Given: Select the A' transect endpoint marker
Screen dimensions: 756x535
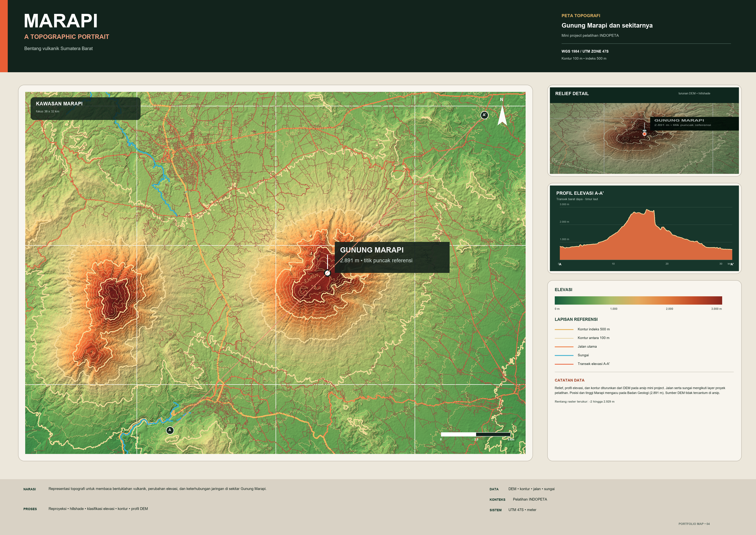Looking at the screenshot, I should click(484, 115).
